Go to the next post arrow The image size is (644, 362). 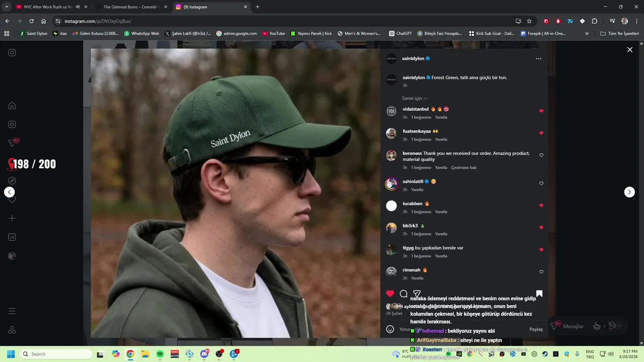629,192
